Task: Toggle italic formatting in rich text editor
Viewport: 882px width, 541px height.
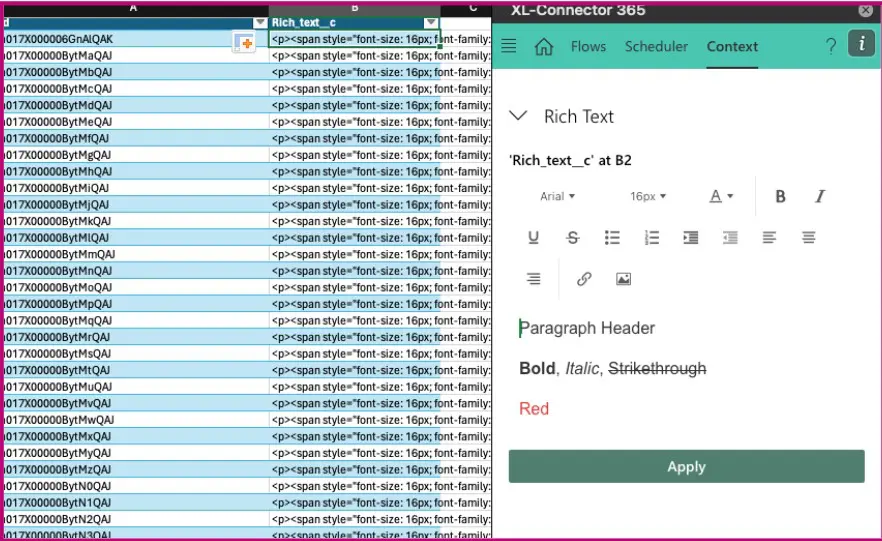Action: pos(820,197)
